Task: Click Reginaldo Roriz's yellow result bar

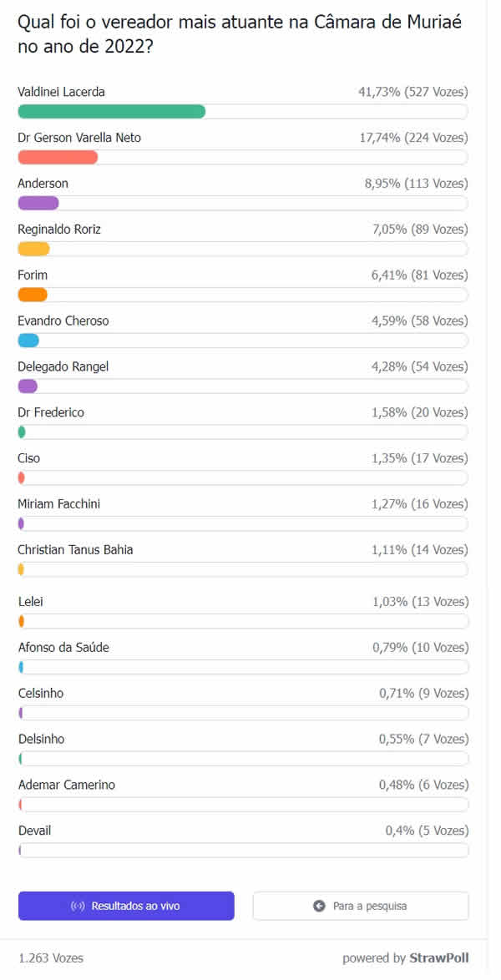Action: click(34, 249)
